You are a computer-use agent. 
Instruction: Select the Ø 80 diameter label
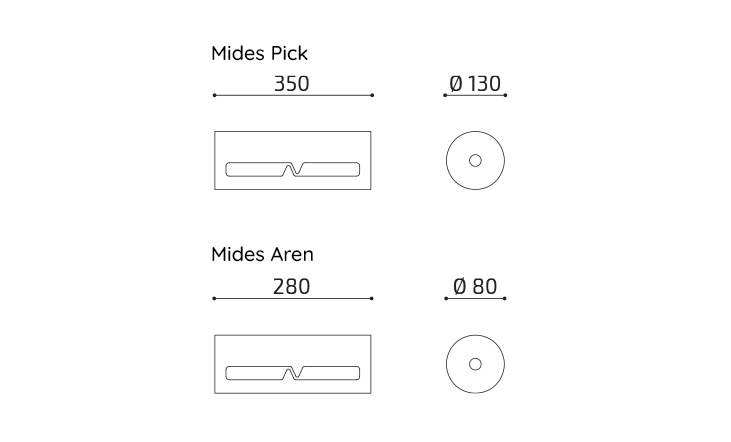(x=475, y=286)
